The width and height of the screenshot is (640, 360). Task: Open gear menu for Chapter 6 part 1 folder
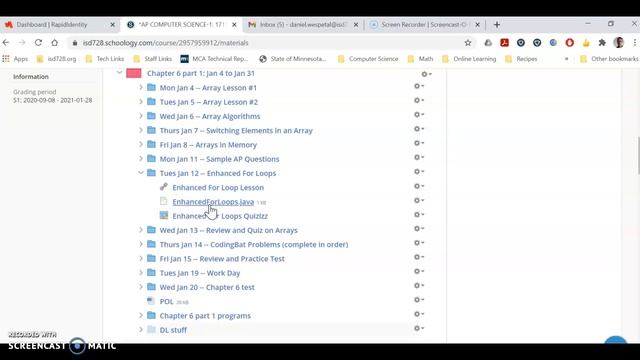point(426,74)
